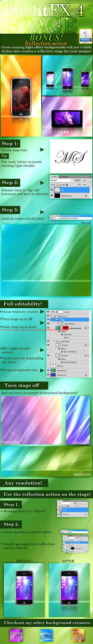Click blue Background layer thumbnail swatch
The image size is (93, 644).
pos(53,375)
